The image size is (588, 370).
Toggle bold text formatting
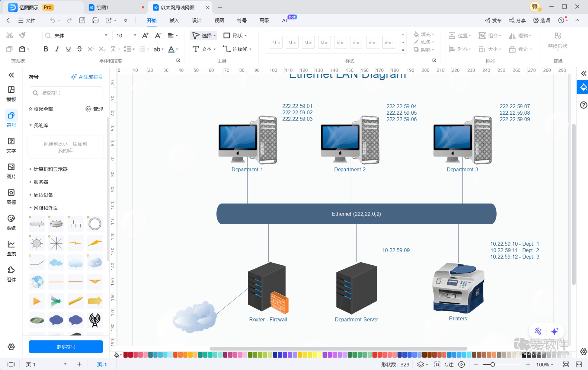46,49
